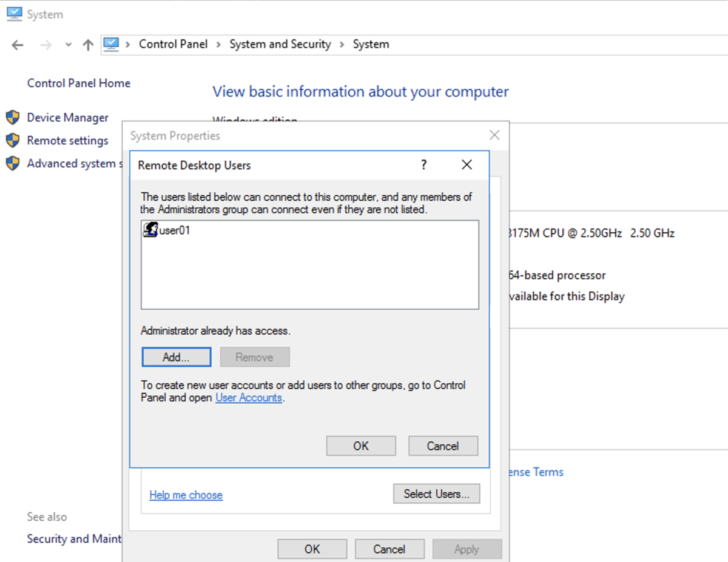Open Control Panel Home link
Image resolution: width=728 pixels, height=562 pixels.
tap(79, 83)
